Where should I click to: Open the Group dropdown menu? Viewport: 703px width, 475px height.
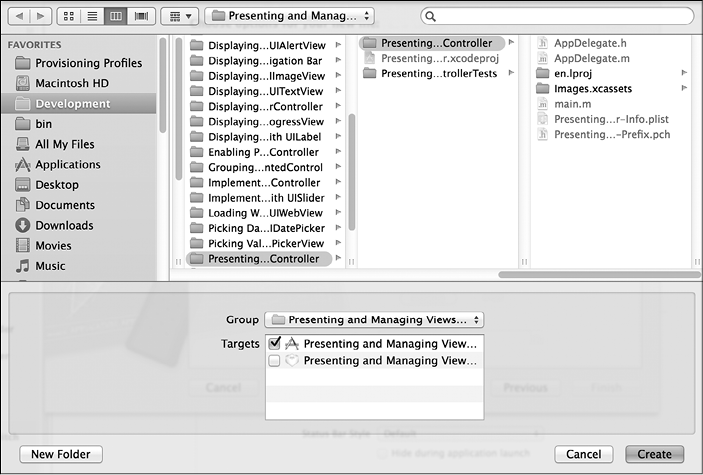tap(374, 320)
